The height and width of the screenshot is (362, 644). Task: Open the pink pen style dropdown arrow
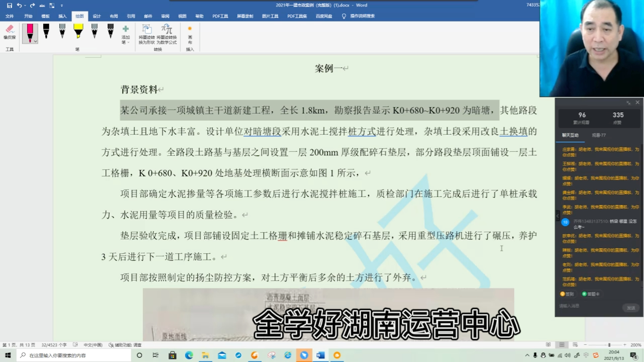[35, 41]
